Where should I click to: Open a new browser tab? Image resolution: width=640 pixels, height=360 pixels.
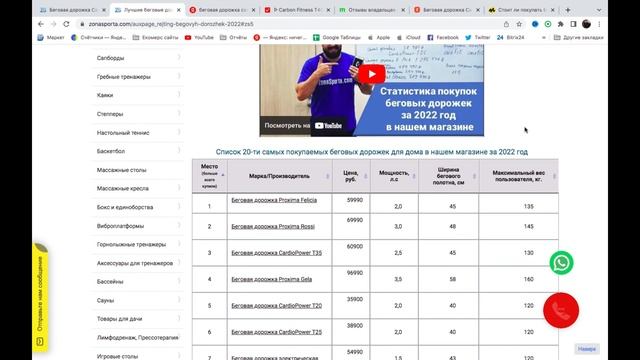coord(568,10)
